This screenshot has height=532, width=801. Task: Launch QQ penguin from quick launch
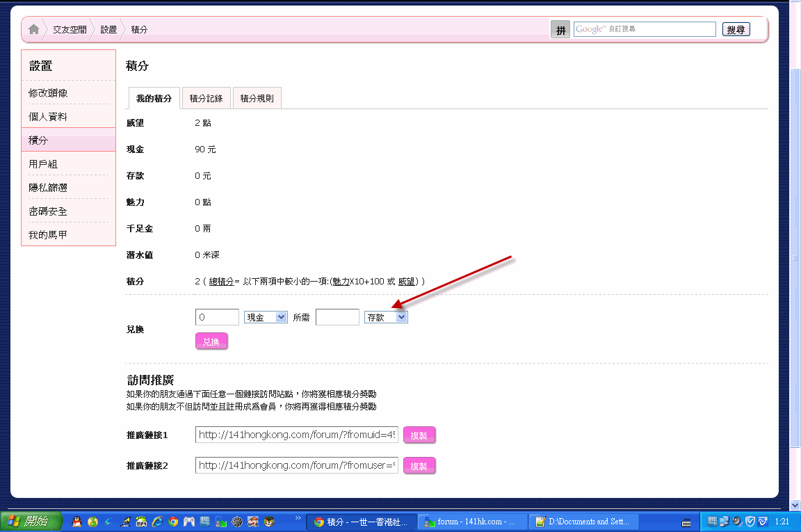(x=76, y=522)
